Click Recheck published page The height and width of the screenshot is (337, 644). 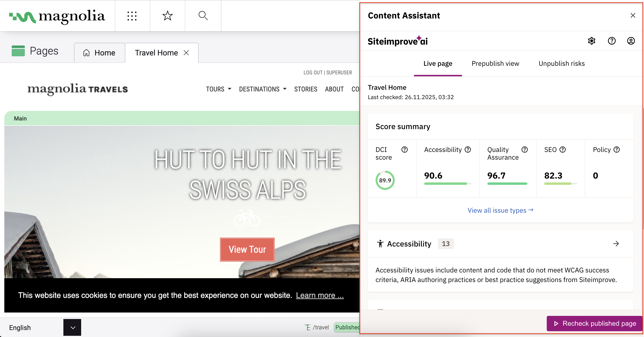click(x=593, y=323)
